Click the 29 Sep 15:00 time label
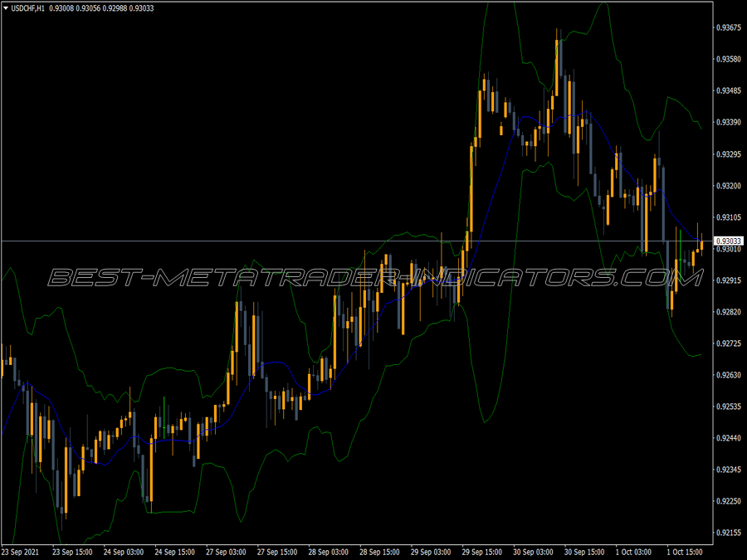This screenshot has width=747, height=560. pyautogui.click(x=482, y=552)
